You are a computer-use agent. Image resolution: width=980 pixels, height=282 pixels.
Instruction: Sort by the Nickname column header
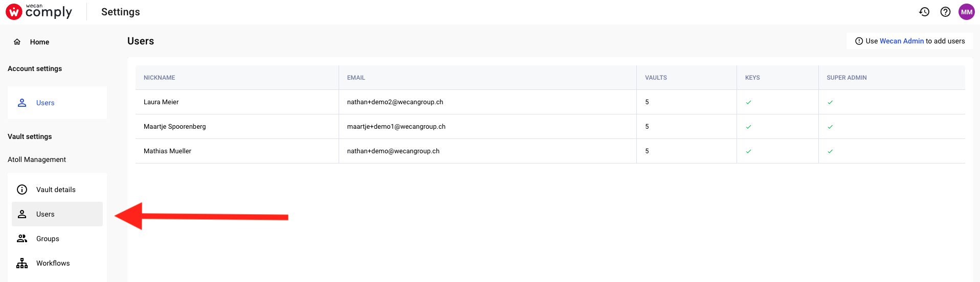point(159,78)
